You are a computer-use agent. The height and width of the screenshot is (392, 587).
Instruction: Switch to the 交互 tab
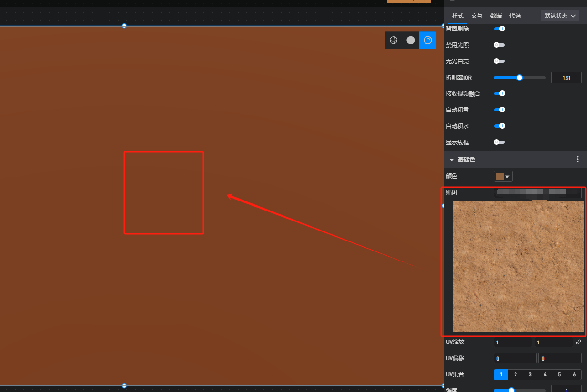(x=476, y=16)
